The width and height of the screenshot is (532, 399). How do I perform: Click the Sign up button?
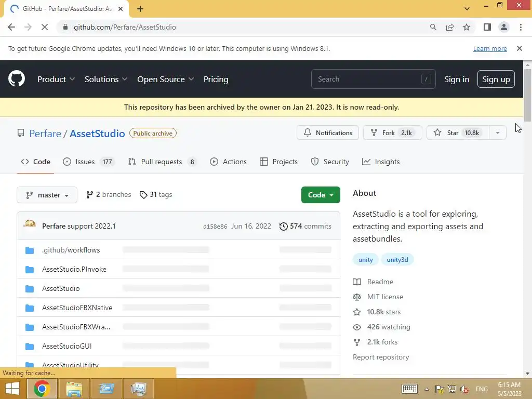496,79
